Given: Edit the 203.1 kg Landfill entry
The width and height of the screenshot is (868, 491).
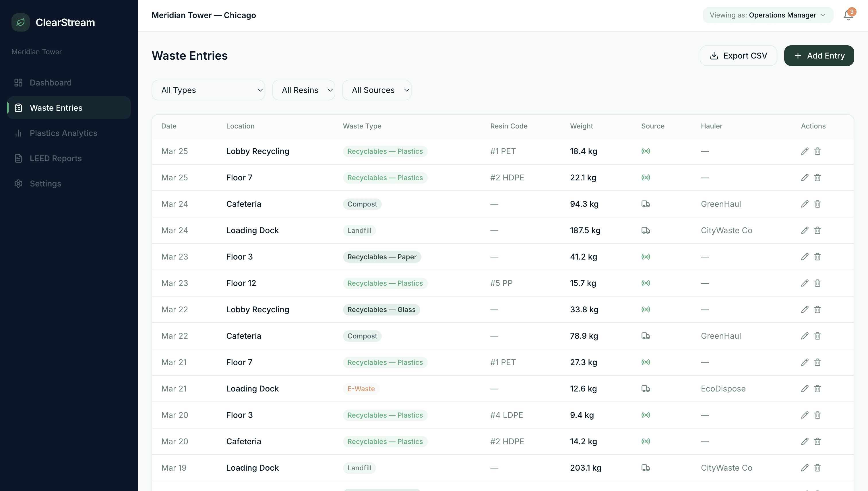Looking at the screenshot, I should point(805,468).
